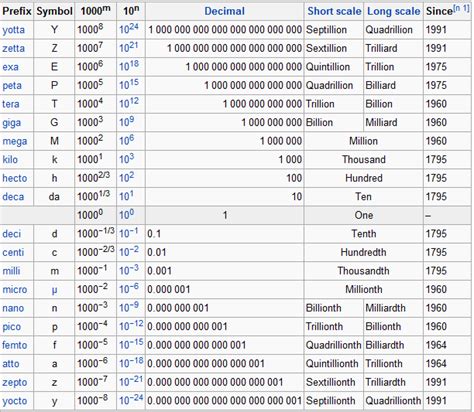474x412 pixels.
Task: Open the yotta prefix link
Action: tap(13, 30)
